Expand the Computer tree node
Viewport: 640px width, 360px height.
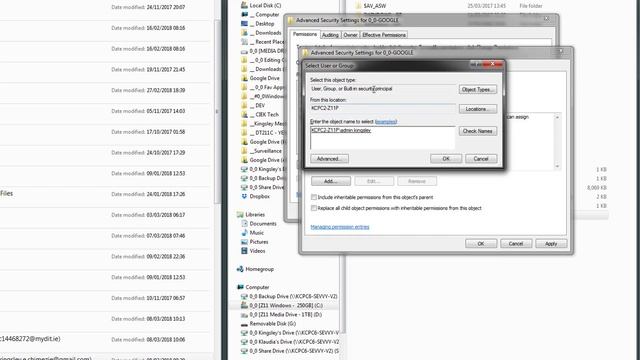[x=253, y=287]
